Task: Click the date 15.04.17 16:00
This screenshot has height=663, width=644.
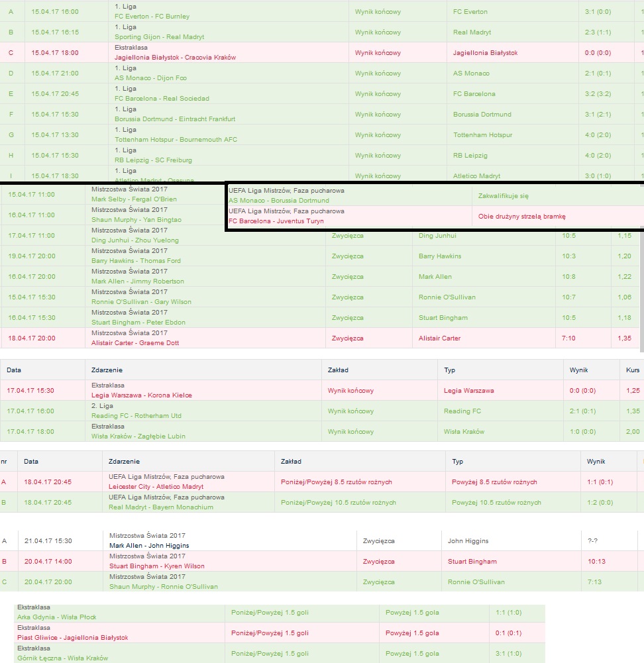Action: point(55,12)
